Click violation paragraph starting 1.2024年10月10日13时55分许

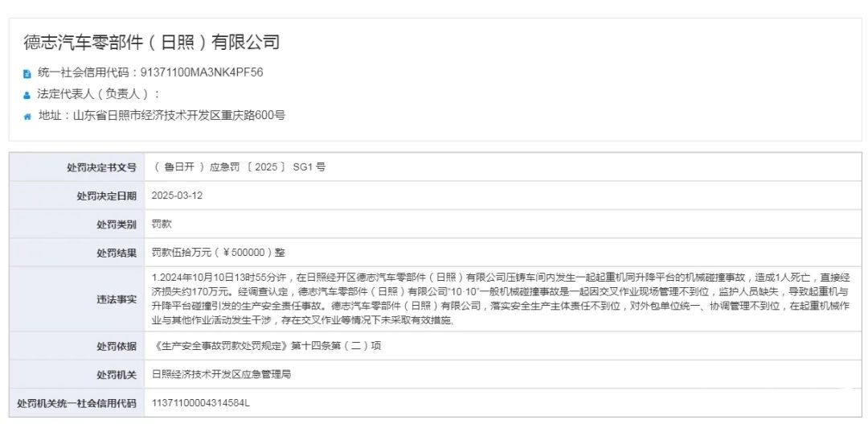coord(501,298)
